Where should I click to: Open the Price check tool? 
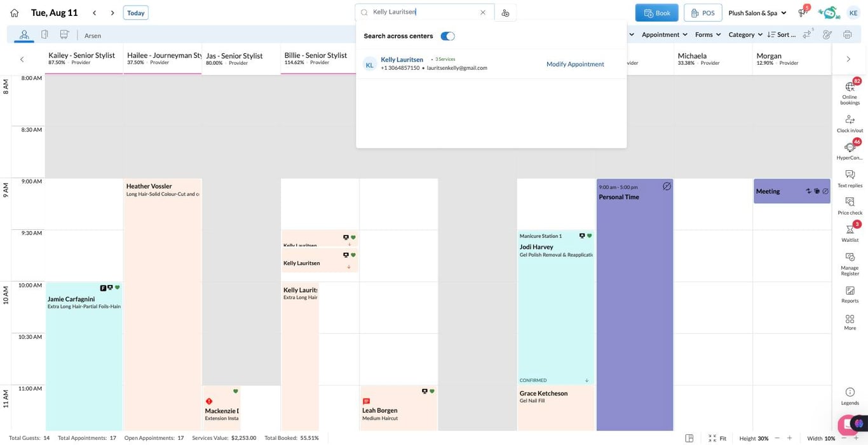pos(850,206)
